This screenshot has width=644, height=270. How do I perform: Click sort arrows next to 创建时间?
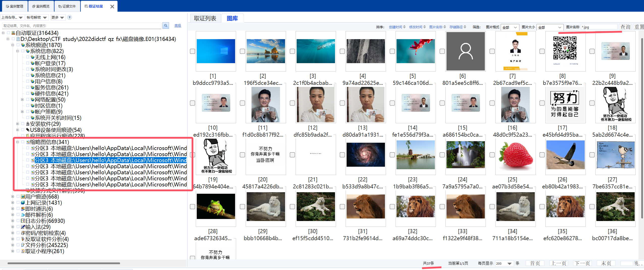click(x=404, y=27)
